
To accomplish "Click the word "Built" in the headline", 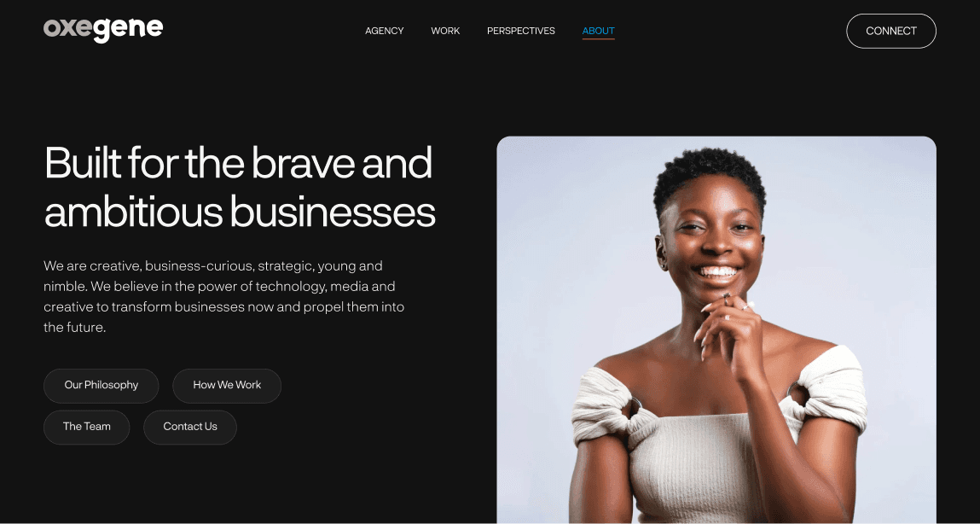I will (83, 163).
